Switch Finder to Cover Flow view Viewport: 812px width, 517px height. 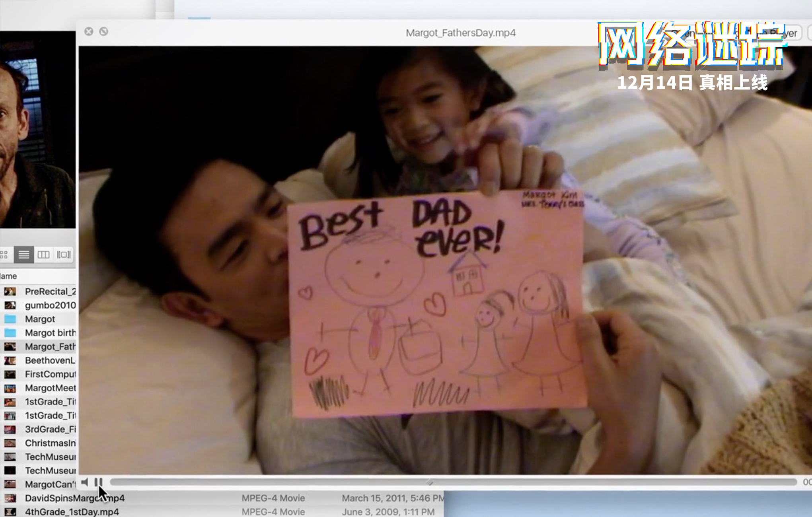64,255
